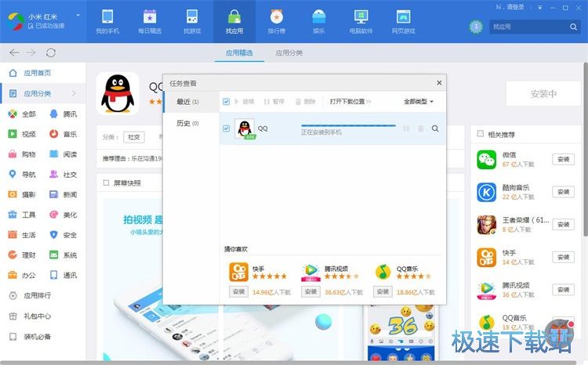Screen dimensions: 588x365
Task: Open 我的手机 in the top navigation
Action: point(107,22)
